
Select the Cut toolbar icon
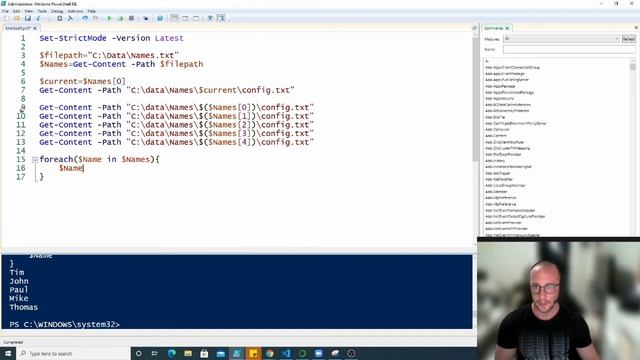click(38, 18)
